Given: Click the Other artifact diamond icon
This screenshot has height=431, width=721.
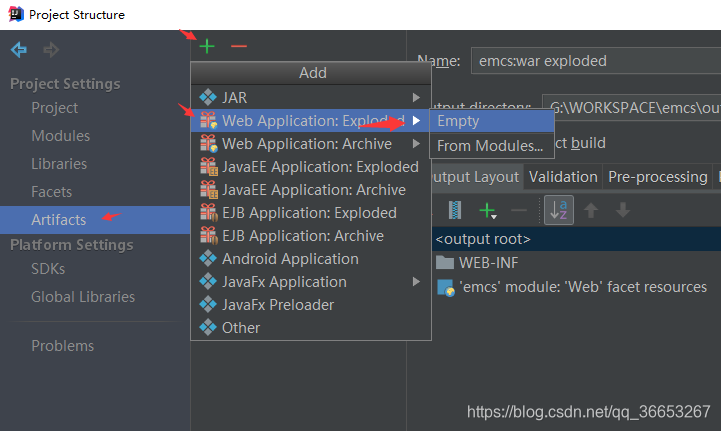Looking at the screenshot, I should coord(208,327).
